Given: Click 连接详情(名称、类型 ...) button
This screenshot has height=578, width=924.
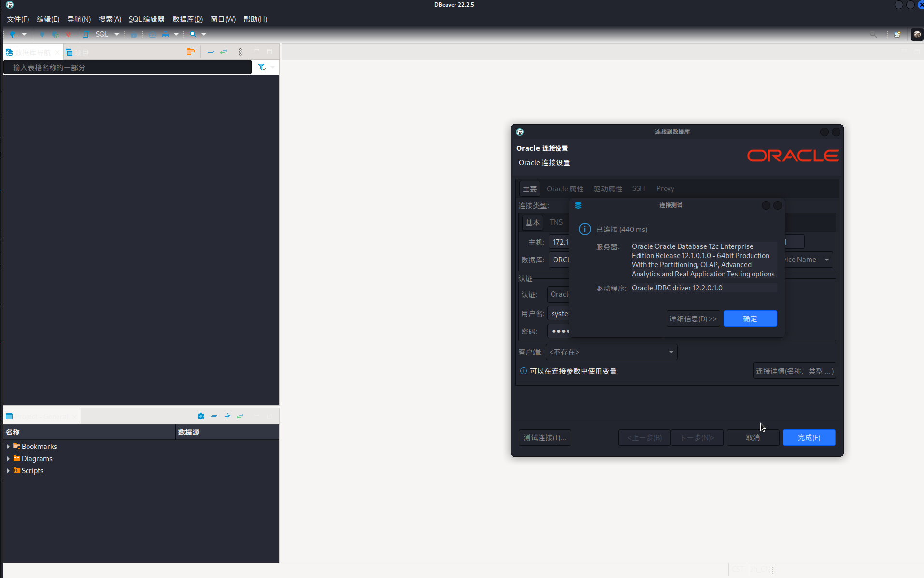Looking at the screenshot, I should pos(795,371).
